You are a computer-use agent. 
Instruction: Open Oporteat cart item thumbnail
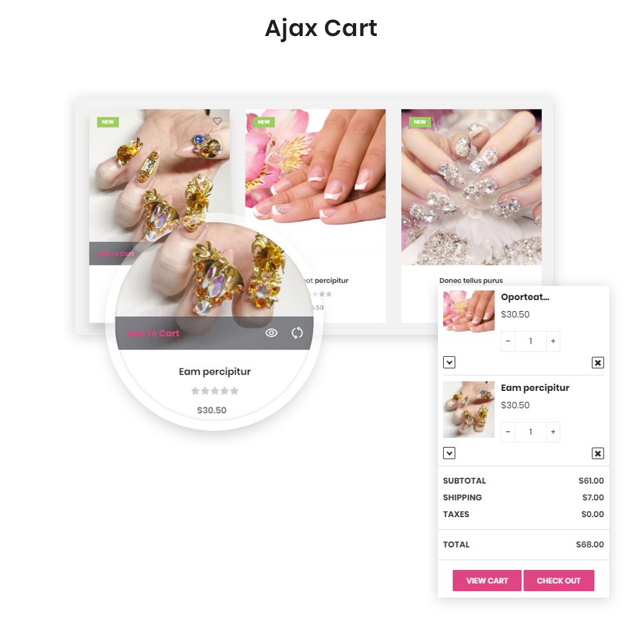[x=469, y=311]
